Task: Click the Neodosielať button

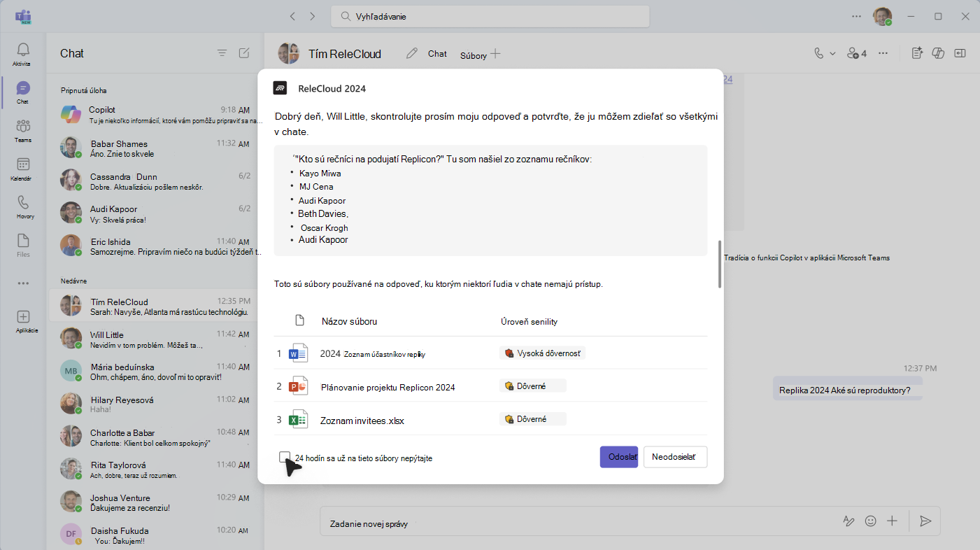Action: click(x=675, y=457)
